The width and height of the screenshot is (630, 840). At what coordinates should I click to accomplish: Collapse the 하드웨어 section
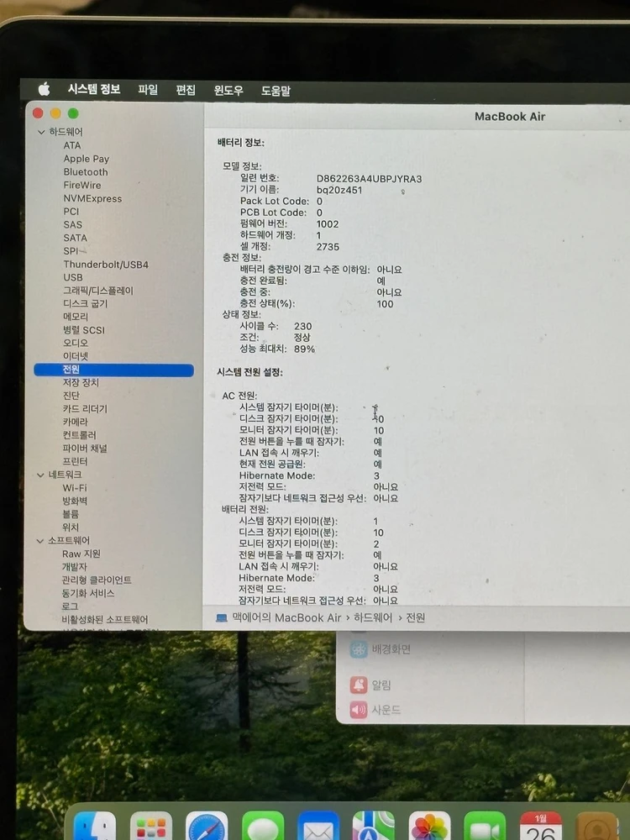pyautogui.click(x=41, y=132)
